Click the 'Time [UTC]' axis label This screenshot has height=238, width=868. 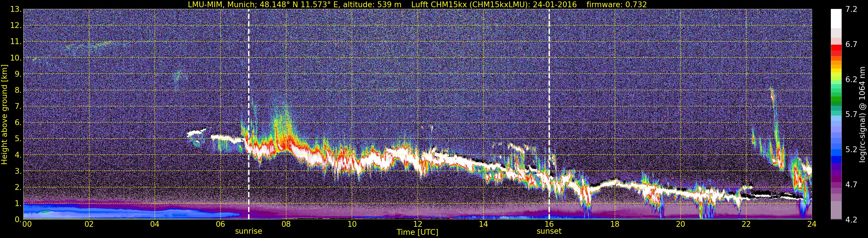(x=417, y=232)
